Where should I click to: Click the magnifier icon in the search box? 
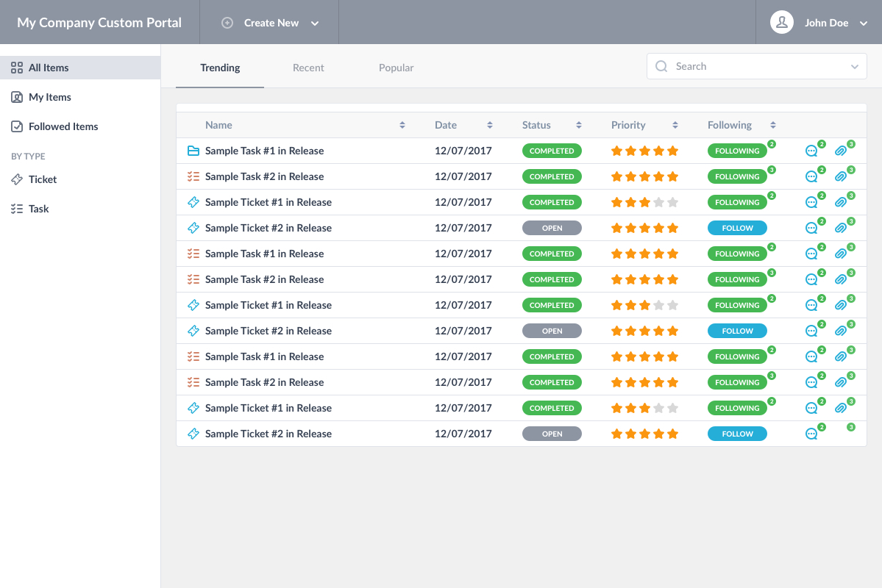point(661,66)
